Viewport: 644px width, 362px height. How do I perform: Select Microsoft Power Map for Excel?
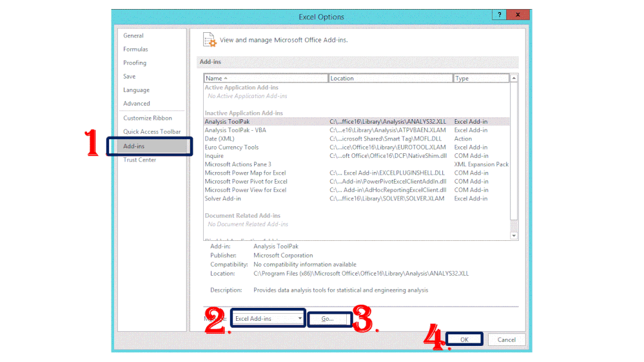pyautogui.click(x=356, y=173)
